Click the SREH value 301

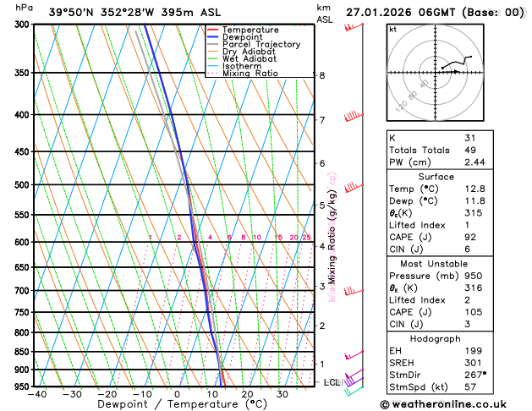click(x=474, y=363)
